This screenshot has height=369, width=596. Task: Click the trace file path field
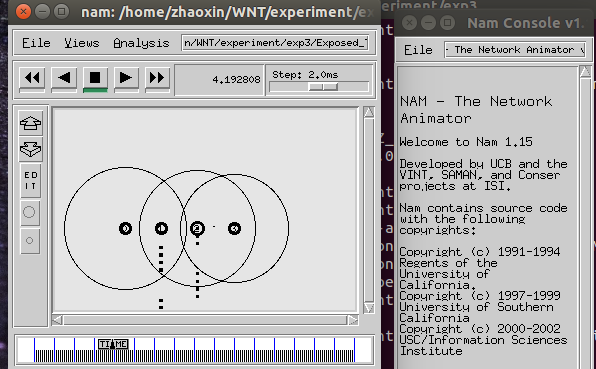point(275,43)
